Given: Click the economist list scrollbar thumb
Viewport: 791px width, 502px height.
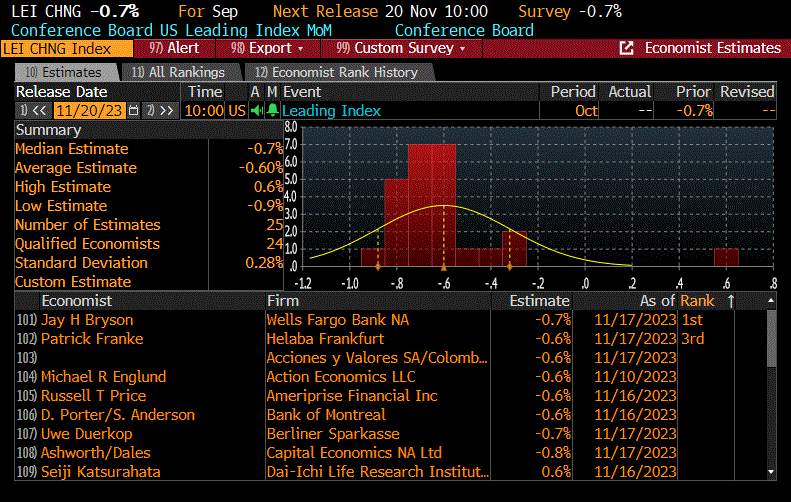Looking at the screenshot, I should click(x=771, y=339).
